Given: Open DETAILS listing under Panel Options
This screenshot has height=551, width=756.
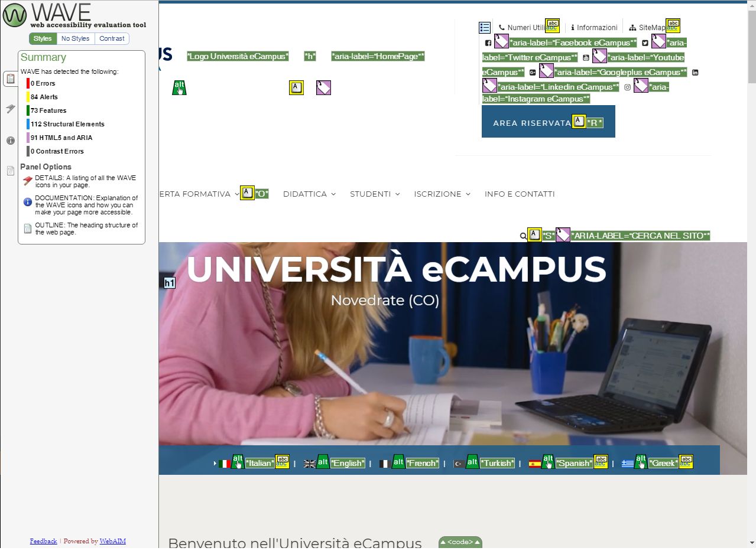Looking at the screenshot, I should [80, 181].
